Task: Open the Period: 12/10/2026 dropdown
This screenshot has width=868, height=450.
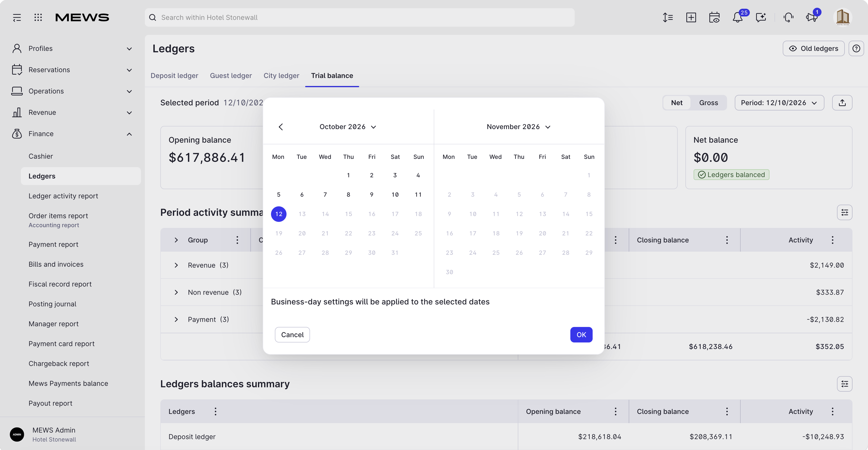Action: (779, 103)
